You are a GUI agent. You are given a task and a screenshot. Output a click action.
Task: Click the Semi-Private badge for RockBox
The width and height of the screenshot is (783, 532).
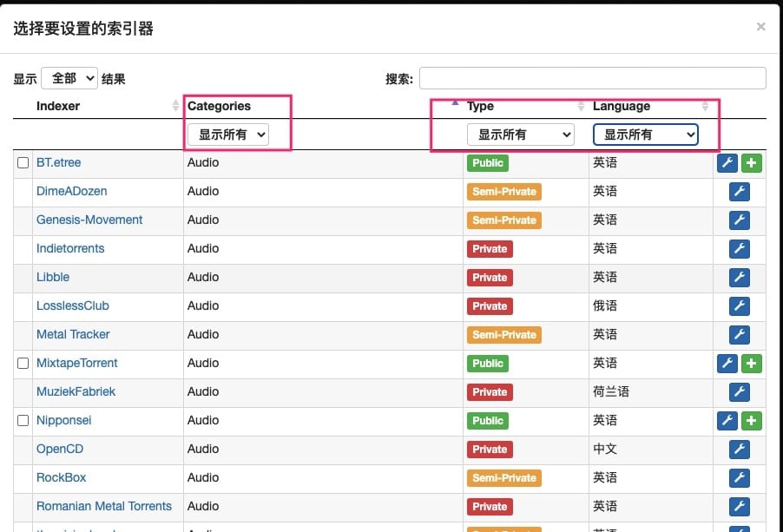(504, 478)
